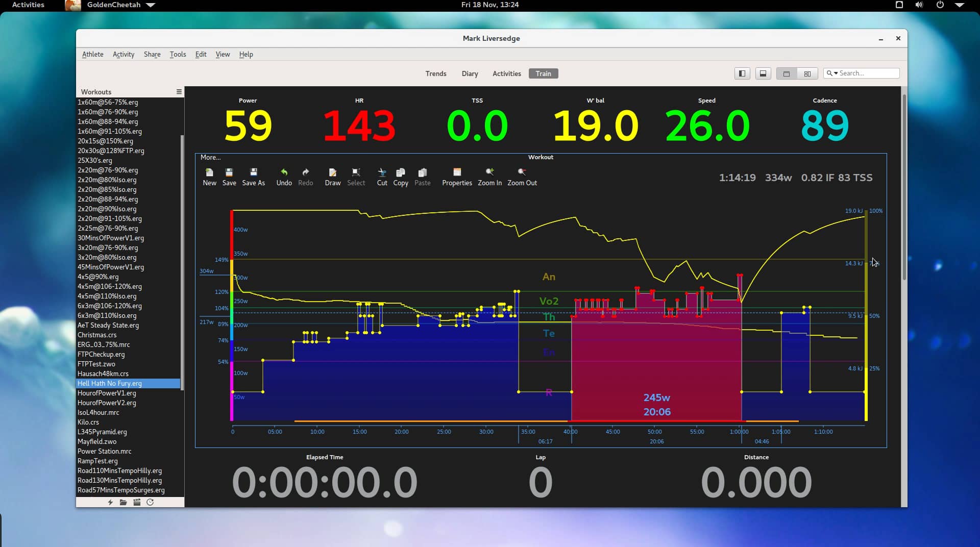Click the search magnifier dropdown
Image resolution: width=980 pixels, height=547 pixels.
832,73
